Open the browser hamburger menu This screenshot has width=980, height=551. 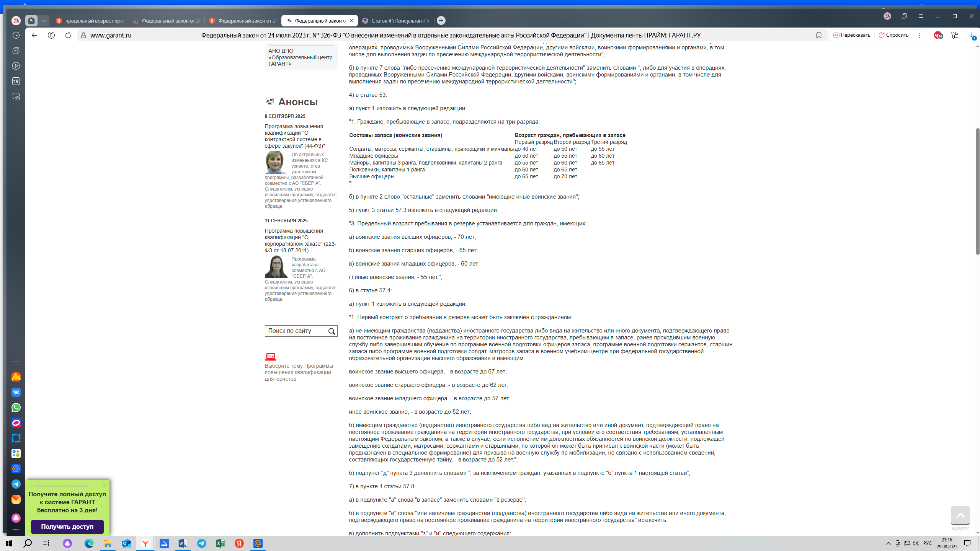click(921, 16)
